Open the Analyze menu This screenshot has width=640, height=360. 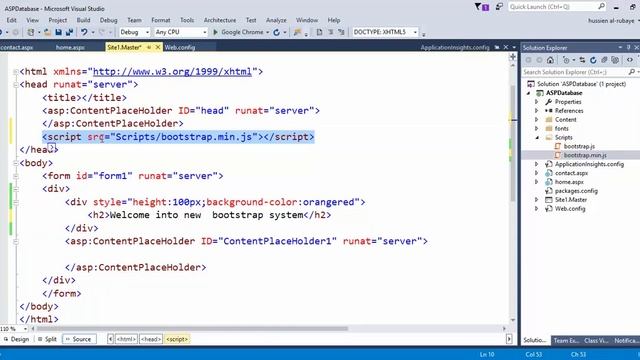pyautogui.click(x=276, y=20)
